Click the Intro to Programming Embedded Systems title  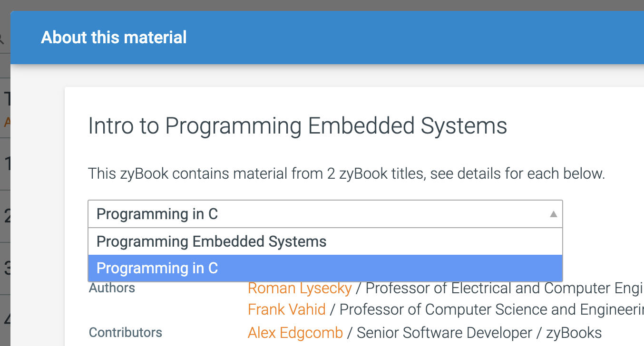tap(298, 126)
